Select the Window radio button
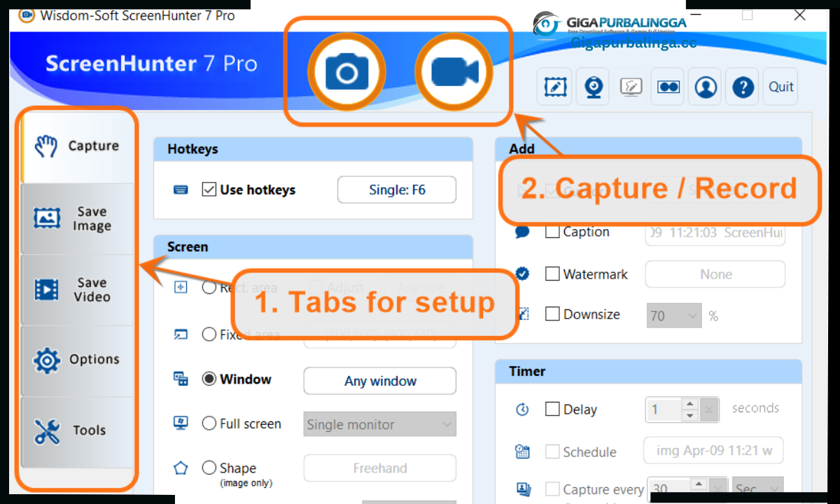Screen dimensions: 840x504 point(209,379)
